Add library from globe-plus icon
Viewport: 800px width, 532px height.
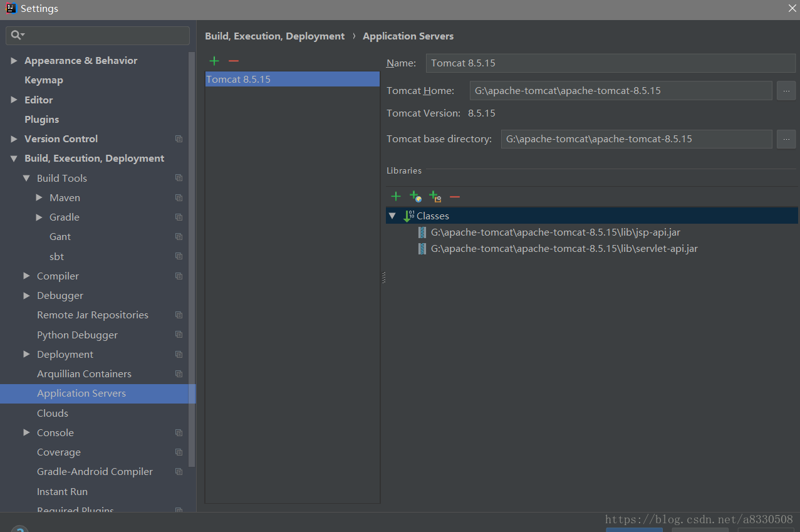click(x=415, y=197)
